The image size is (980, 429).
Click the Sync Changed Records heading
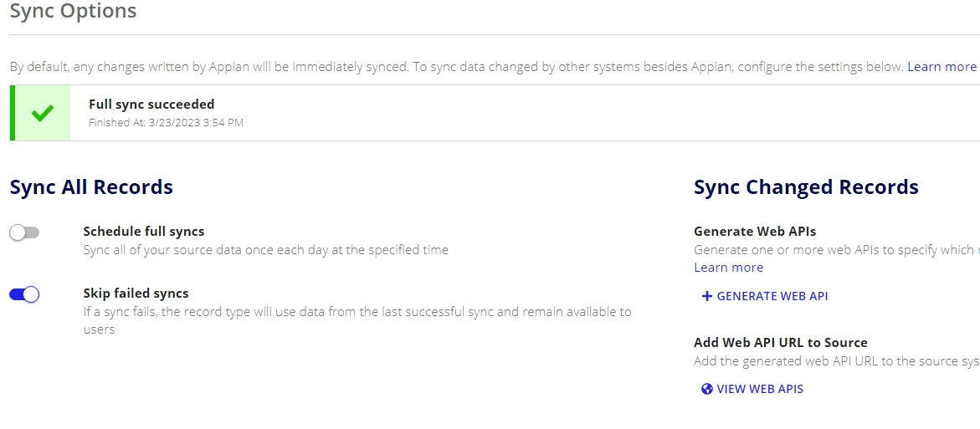(806, 186)
